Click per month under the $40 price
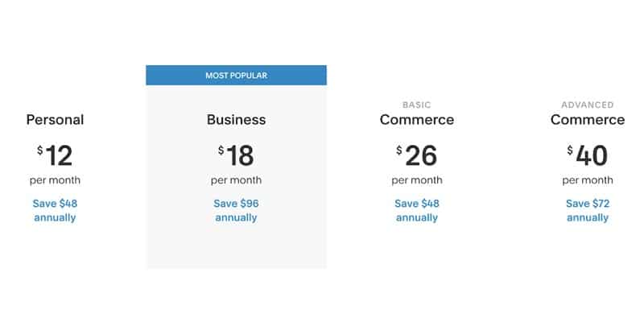Viewport: 644px width, 322px height. (588, 180)
